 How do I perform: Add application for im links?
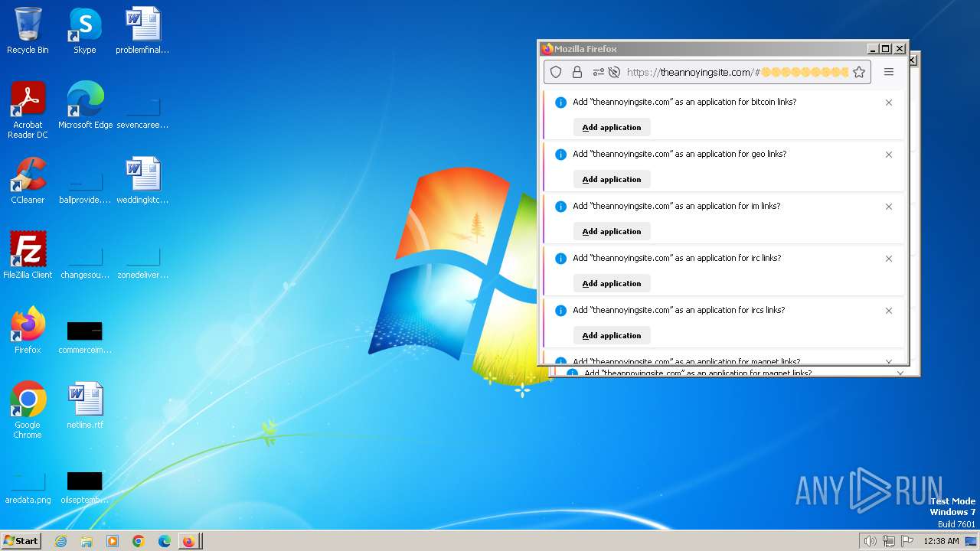pos(612,231)
